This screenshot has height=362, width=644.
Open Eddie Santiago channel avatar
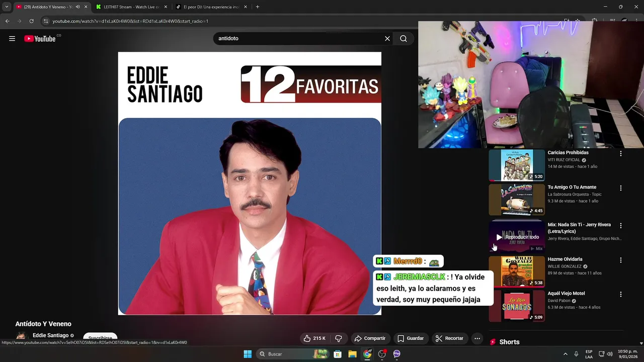[x=21, y=337]
